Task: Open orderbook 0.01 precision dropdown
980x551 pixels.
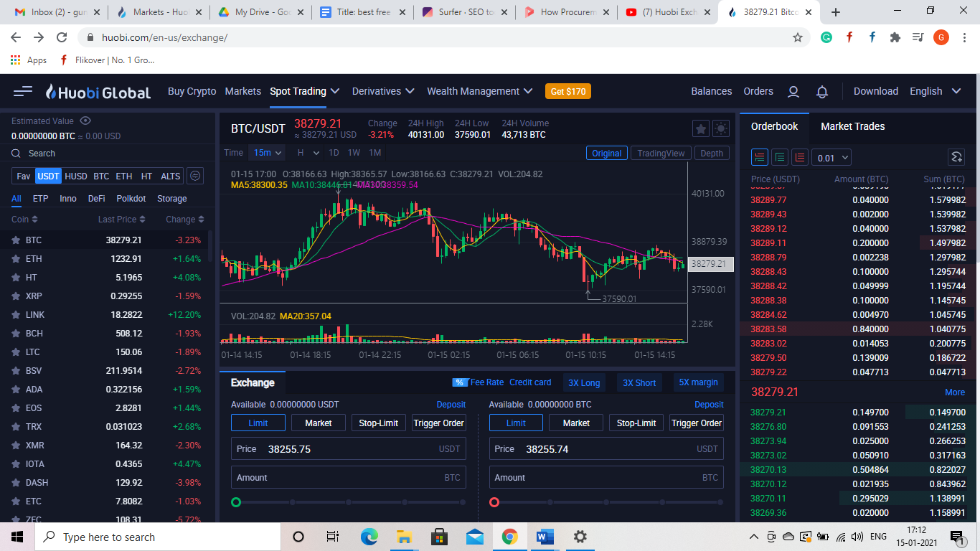Action: (x=831, y=158)
